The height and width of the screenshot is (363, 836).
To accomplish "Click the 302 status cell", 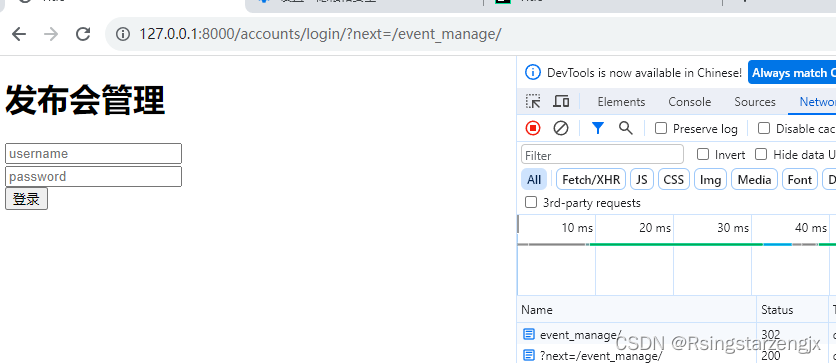I will point(771,335).
